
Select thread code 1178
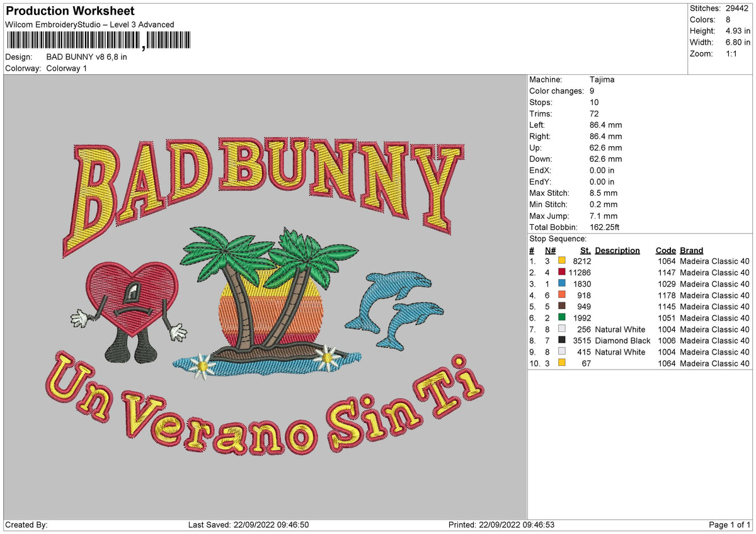tap(666, 295)
